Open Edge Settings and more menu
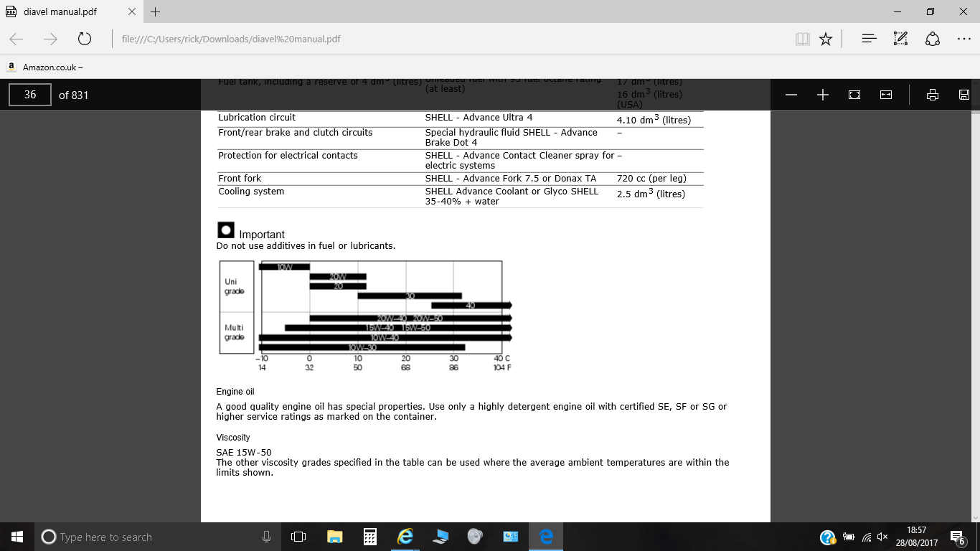This screenshot has height=551, width=980. point(963,39)
